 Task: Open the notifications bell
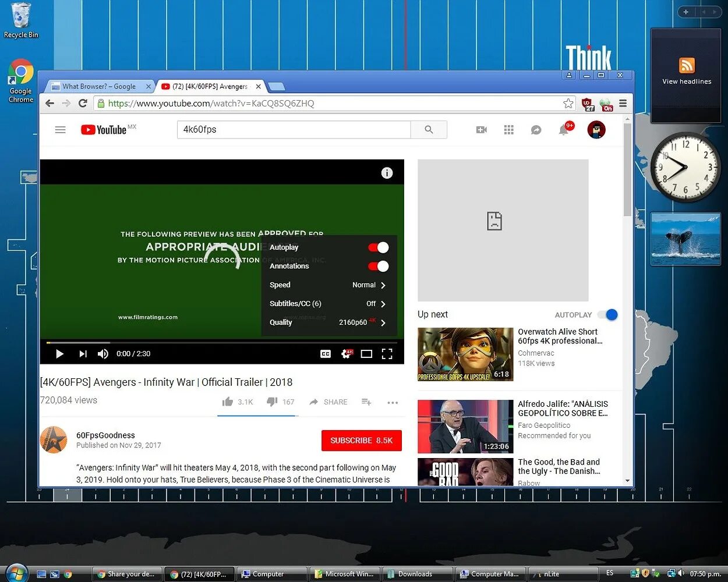564,130
